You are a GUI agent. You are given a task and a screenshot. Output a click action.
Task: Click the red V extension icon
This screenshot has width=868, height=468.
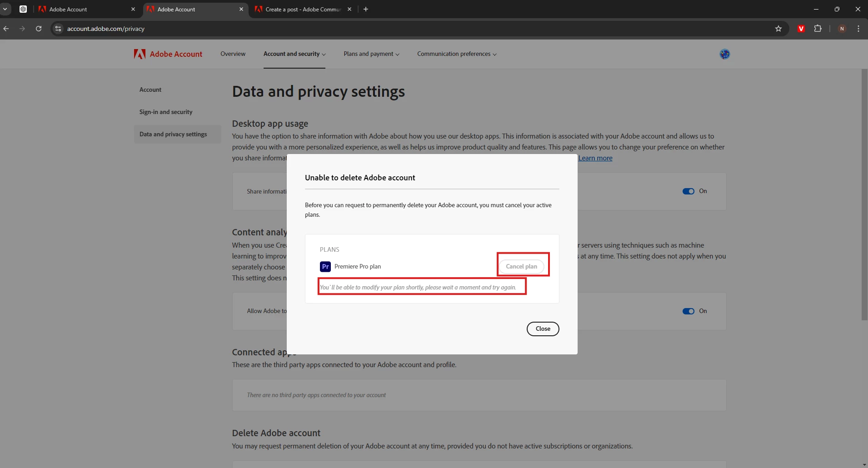801,29
